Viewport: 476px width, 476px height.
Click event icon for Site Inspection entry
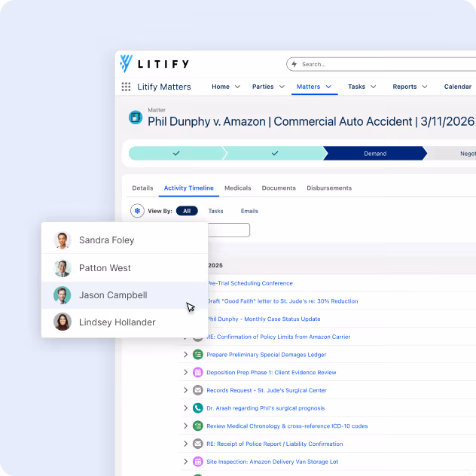[x=198, y=462]
